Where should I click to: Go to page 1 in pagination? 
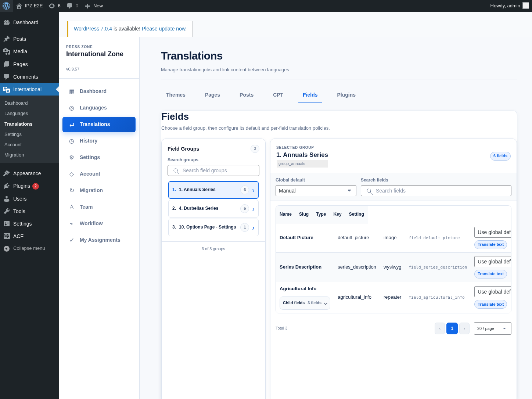(452, 328)
